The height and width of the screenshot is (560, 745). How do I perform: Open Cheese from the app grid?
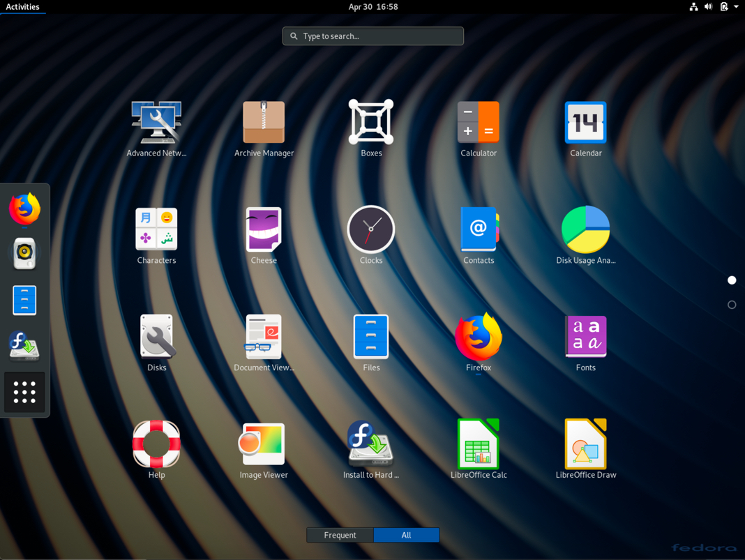[x=264, y=229]
